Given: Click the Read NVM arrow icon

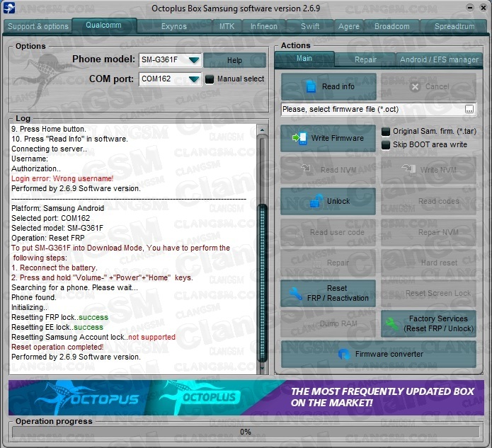Looking at the screenshot, I should tap(306, 168).
